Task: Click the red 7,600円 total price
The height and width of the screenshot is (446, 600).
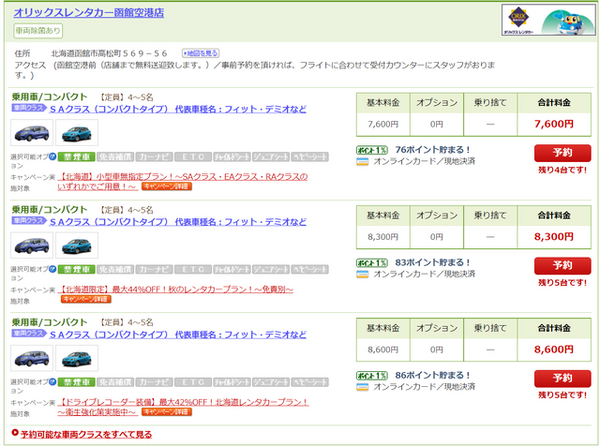Action: coord(554,124)
